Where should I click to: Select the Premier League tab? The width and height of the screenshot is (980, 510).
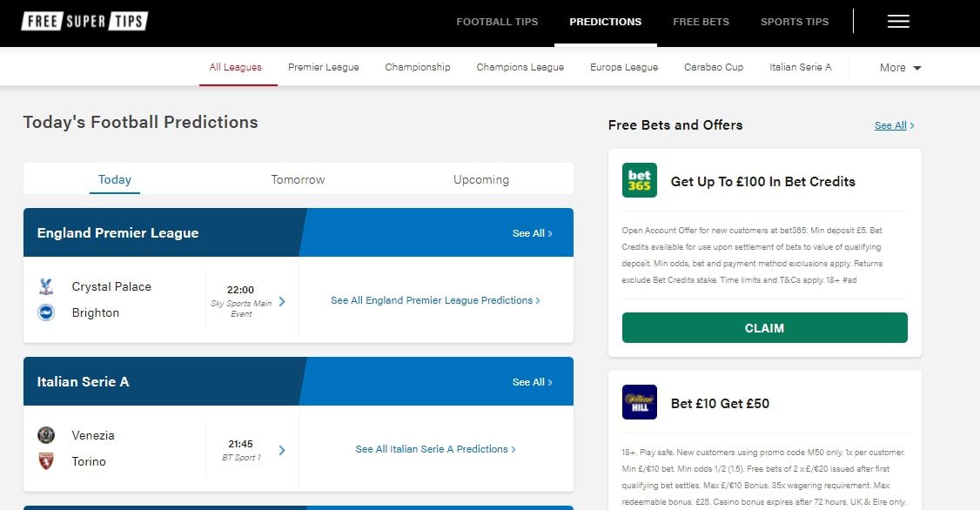[x=323, y=67]
